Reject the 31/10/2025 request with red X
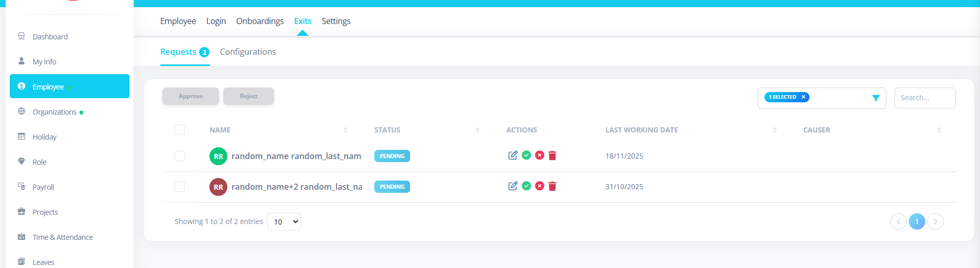 point(540,186)
